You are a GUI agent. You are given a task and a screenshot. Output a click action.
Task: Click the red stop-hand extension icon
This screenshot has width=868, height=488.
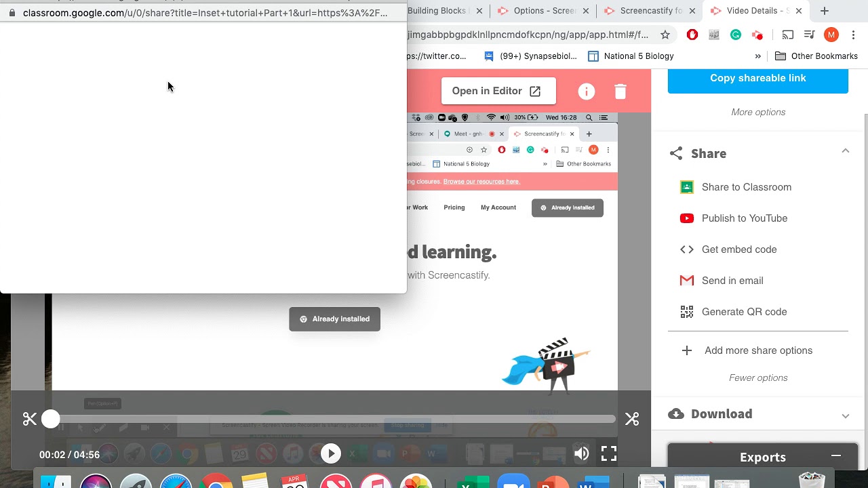point(692,35)
